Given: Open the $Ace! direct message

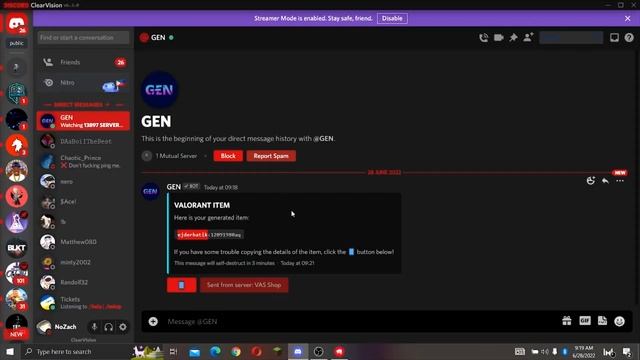Looking at the screenshot, I should pos(84,202).
